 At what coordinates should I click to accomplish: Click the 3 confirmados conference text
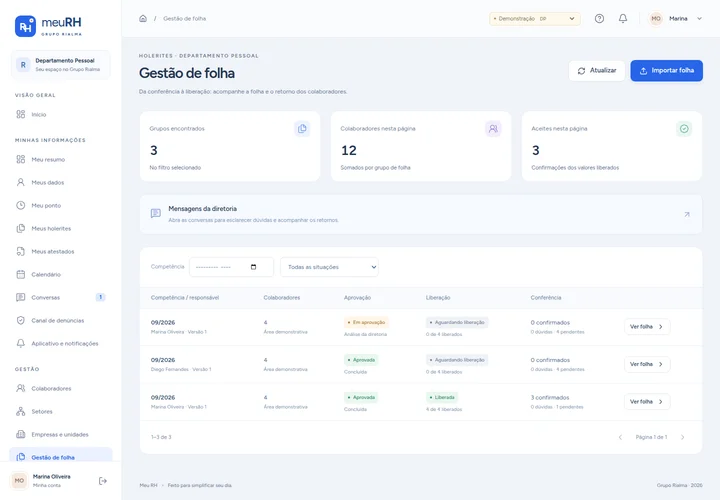(550, 398)
